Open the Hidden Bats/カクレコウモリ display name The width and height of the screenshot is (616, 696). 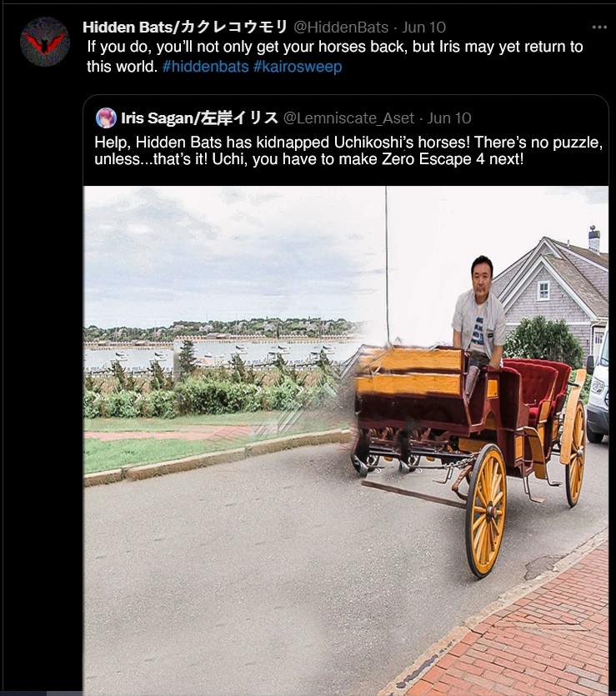click(186, 27)
